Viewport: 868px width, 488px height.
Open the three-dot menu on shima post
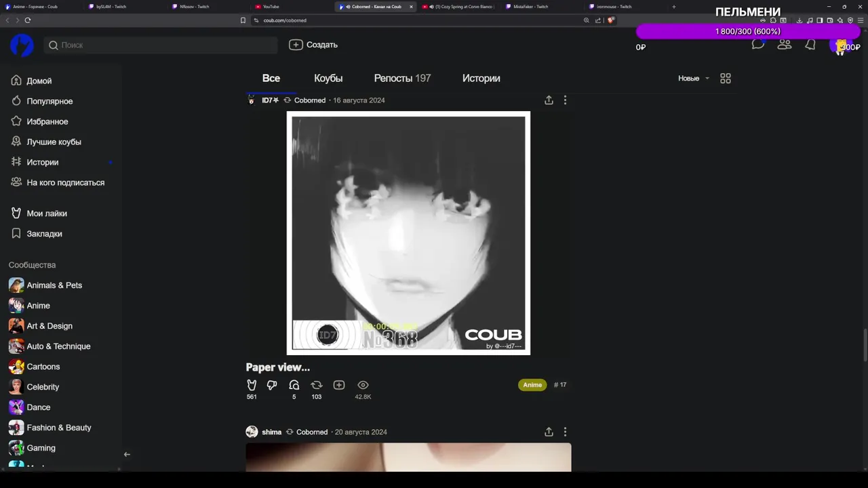565,432
